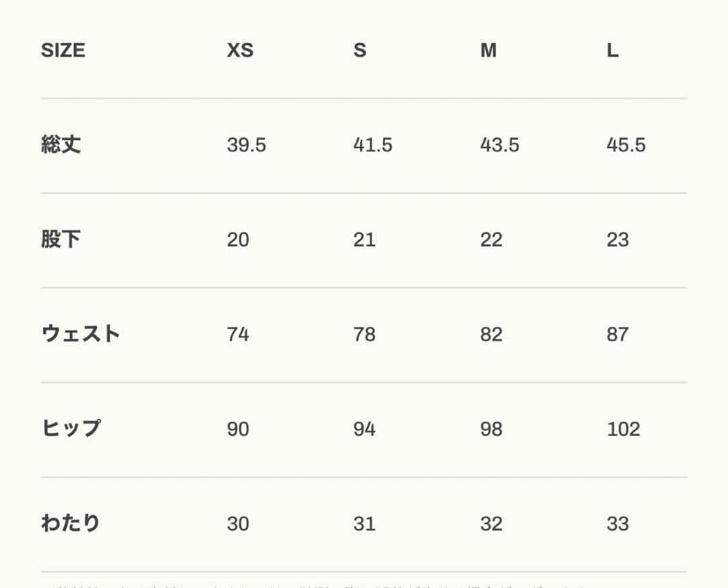Viewport: 728px width, 588px height.
Task: Click the ウェスト value 87 under L
Action: click(617, 335)
